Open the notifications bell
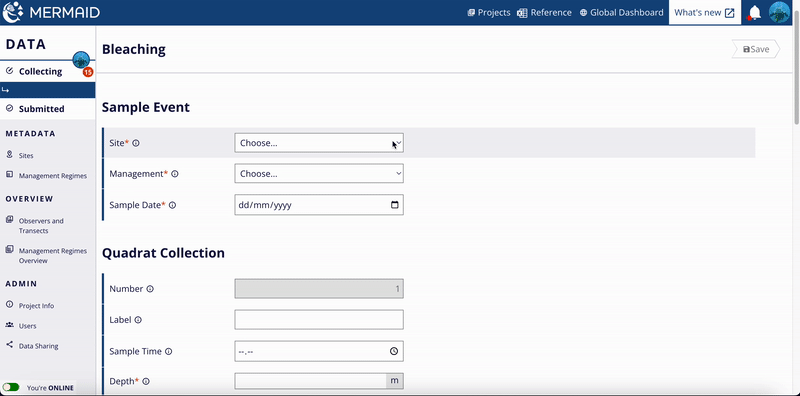 click(x=755, y=13)
